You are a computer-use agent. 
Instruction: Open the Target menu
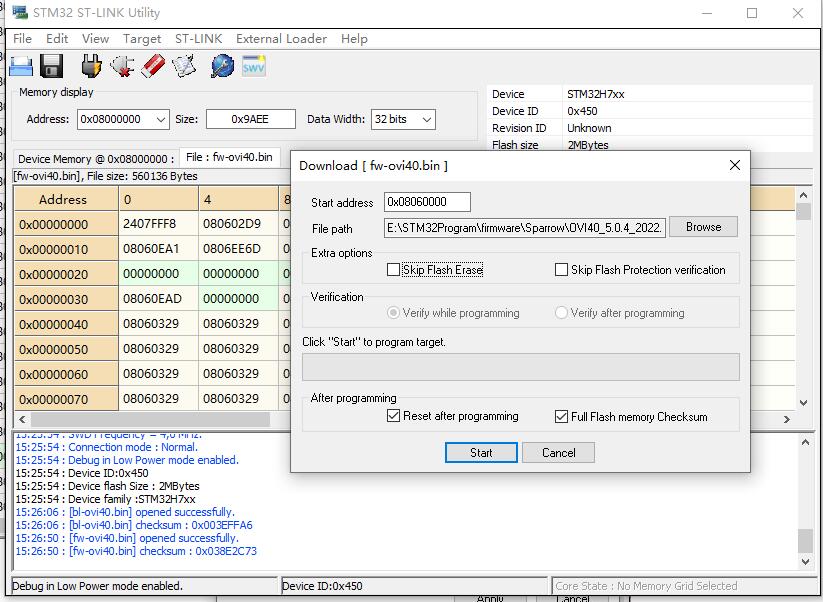[142, 39]
